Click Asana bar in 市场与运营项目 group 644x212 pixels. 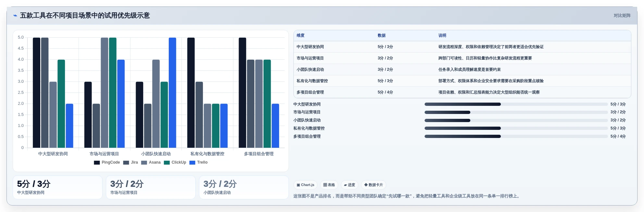point(105,93)
